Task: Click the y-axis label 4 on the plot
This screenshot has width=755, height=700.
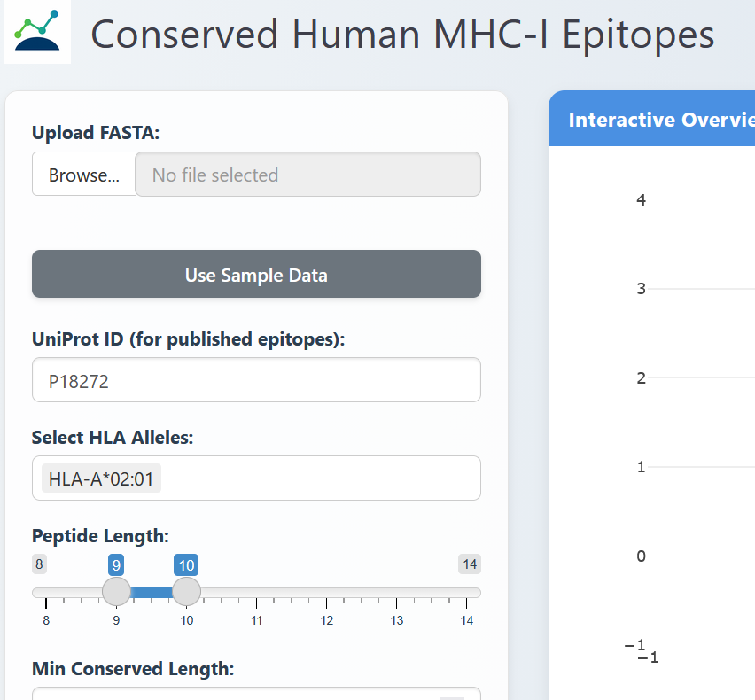Action: (x=641, y=199)
